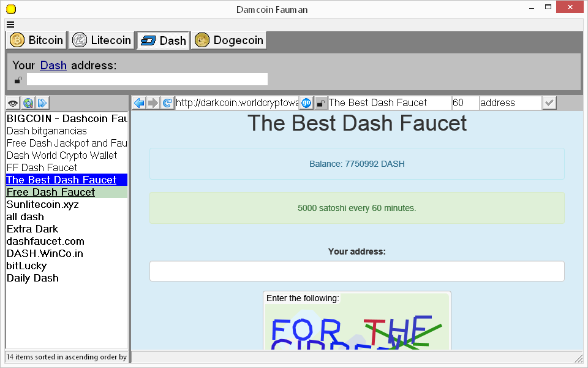588x368 pixels.
Task: Click the globe refresh icon above faucet list
Action: [x=28, y=103]
